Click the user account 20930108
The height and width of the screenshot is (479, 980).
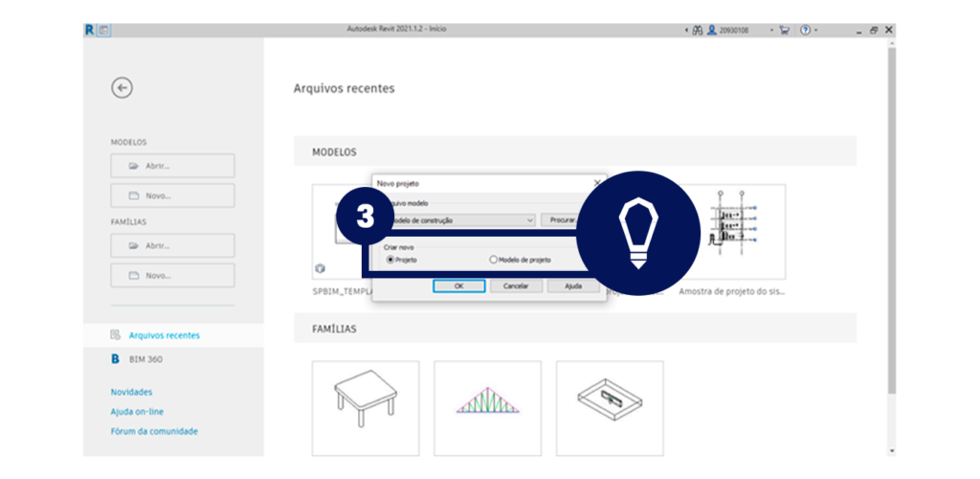(x=728, y=30)
